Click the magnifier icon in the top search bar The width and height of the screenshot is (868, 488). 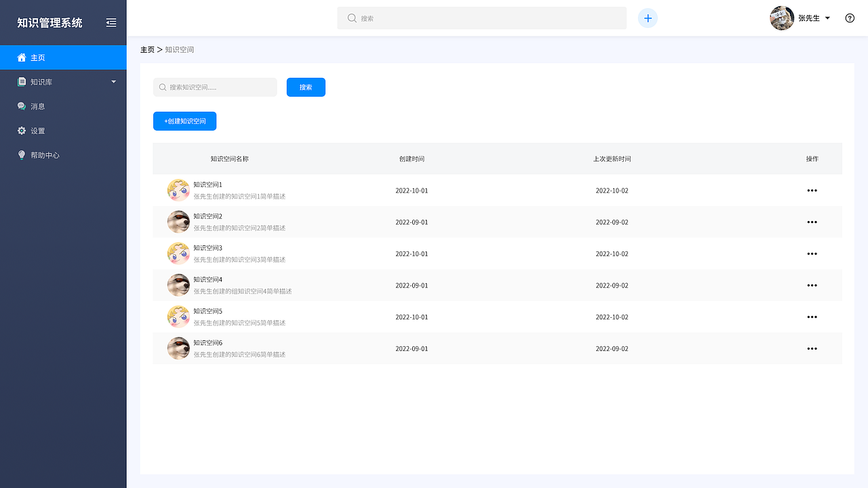352,18
